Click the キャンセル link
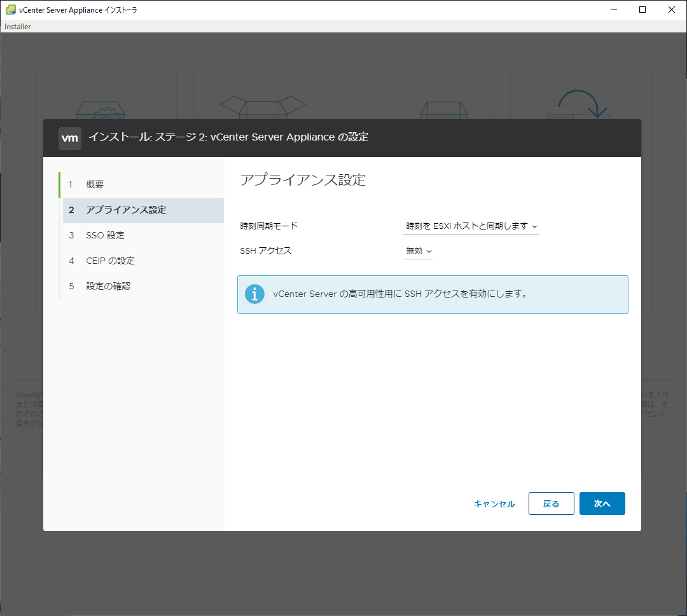The image size is (687, 616). [x=494, y=504]
